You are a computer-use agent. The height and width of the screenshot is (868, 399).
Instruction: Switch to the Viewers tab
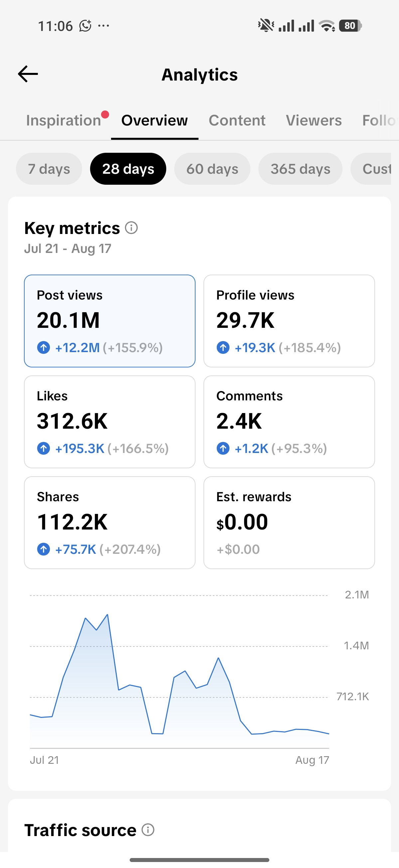tap(314, 120)
